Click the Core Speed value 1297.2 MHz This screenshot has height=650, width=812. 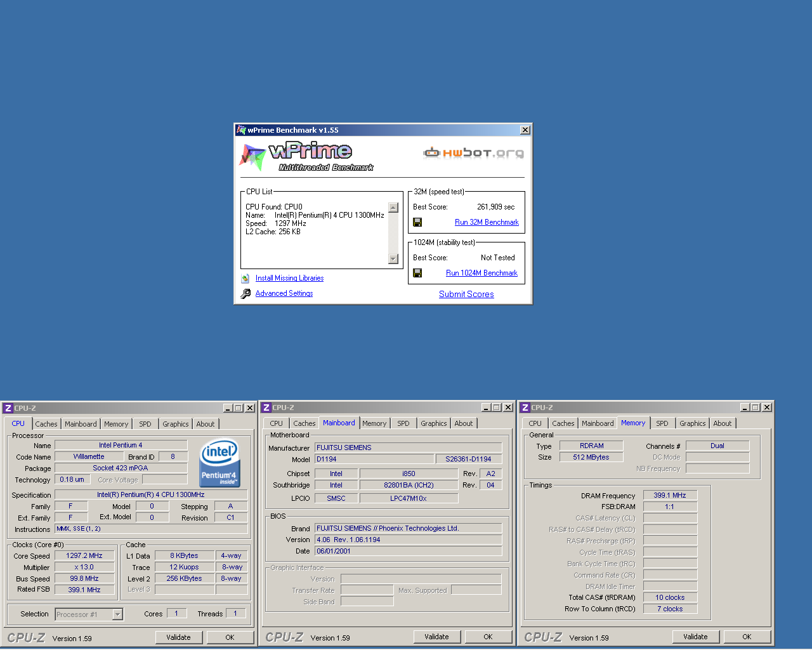pyautogui.click(x=84, y=555)
